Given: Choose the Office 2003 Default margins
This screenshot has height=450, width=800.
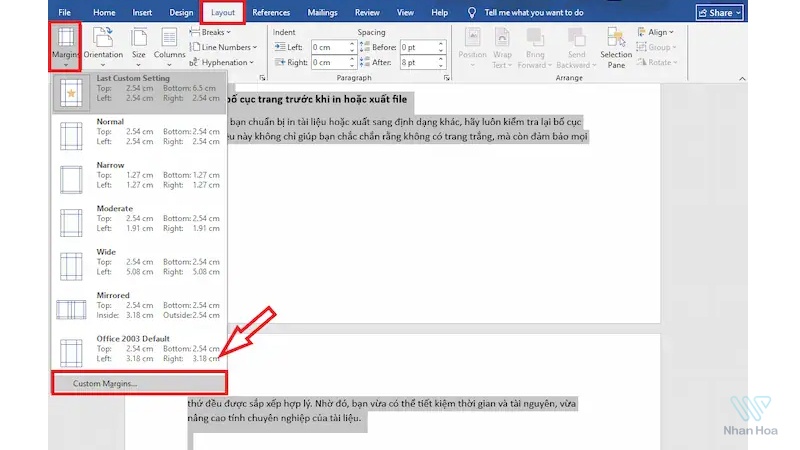Looking at the screenshot, I should [139, 353].
